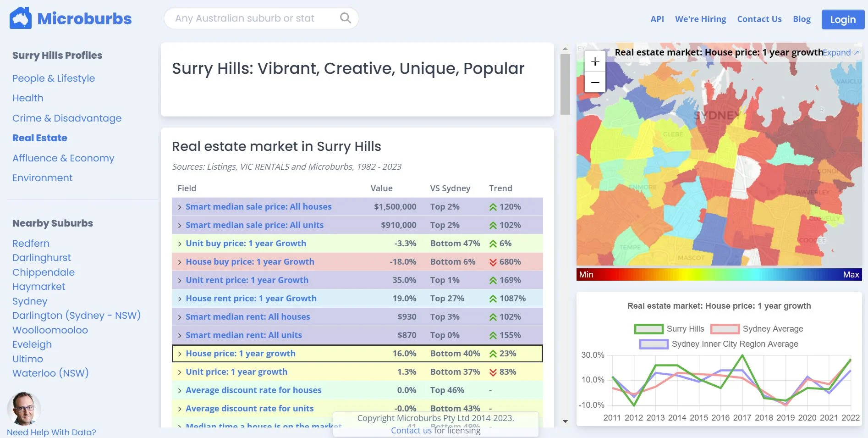Go to nearby suburb Darlinghurst
Viewport: 868px width, 438px height.
pyautogui.click(x=42, y=258)
